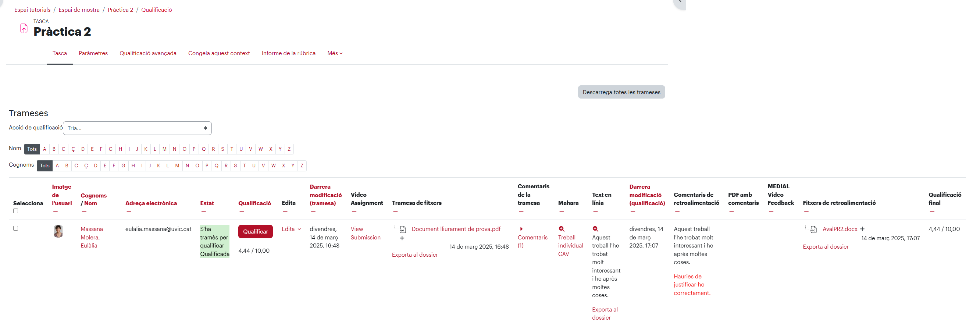
Task: Click the plus icon under the PDF submission
Action: 402,239
